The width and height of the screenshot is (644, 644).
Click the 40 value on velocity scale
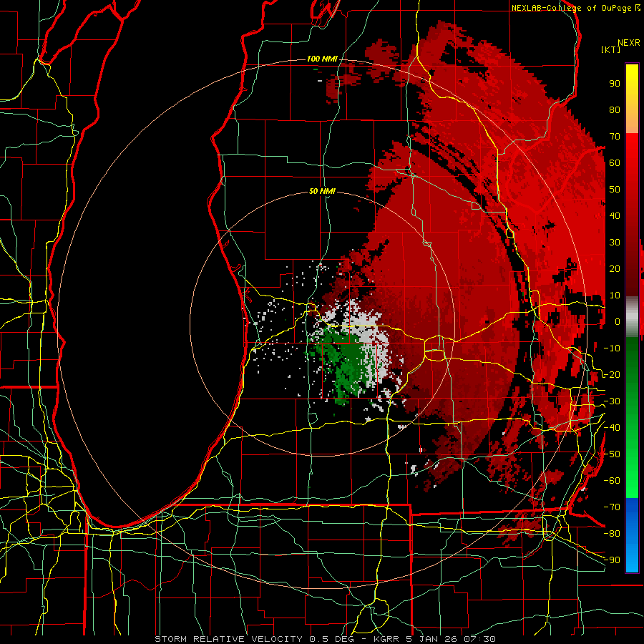tap(615, 216)
